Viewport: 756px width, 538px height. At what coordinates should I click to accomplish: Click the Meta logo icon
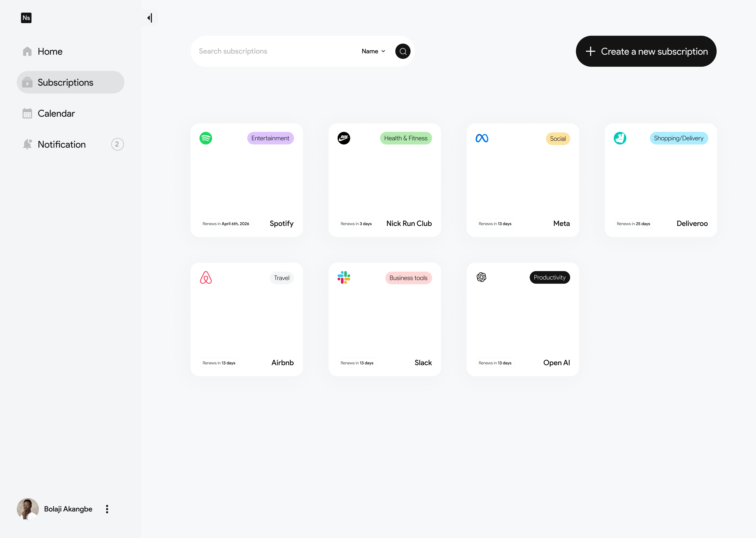click(482, 138)
